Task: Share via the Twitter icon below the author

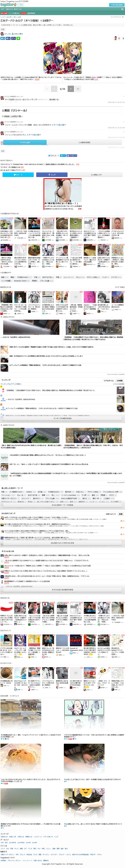Action: point(3,38)
